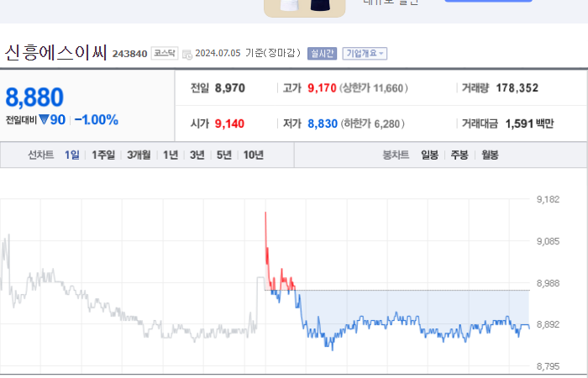Screen dimensions: 588x378
Task: Click the 전일 value 8,970
Action: 230,88
